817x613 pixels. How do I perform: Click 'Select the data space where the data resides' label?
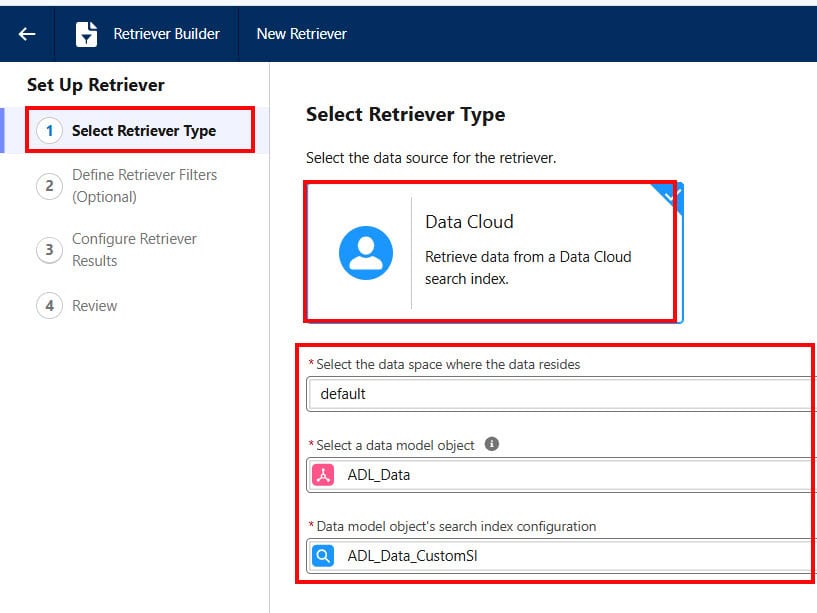[448, 364]
